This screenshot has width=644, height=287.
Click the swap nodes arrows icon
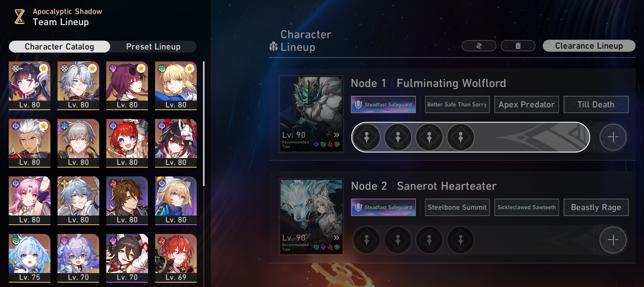tap(479, 46)
